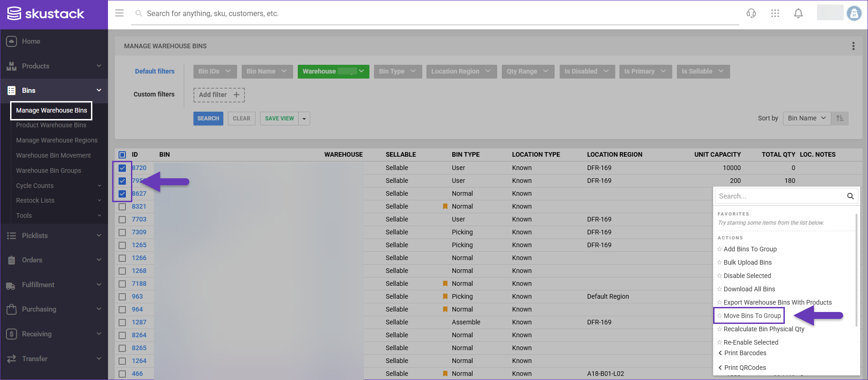Star the Add Bins To Group action
The image size is (868, 380).
pyautogui.click(x=720, y=249)
